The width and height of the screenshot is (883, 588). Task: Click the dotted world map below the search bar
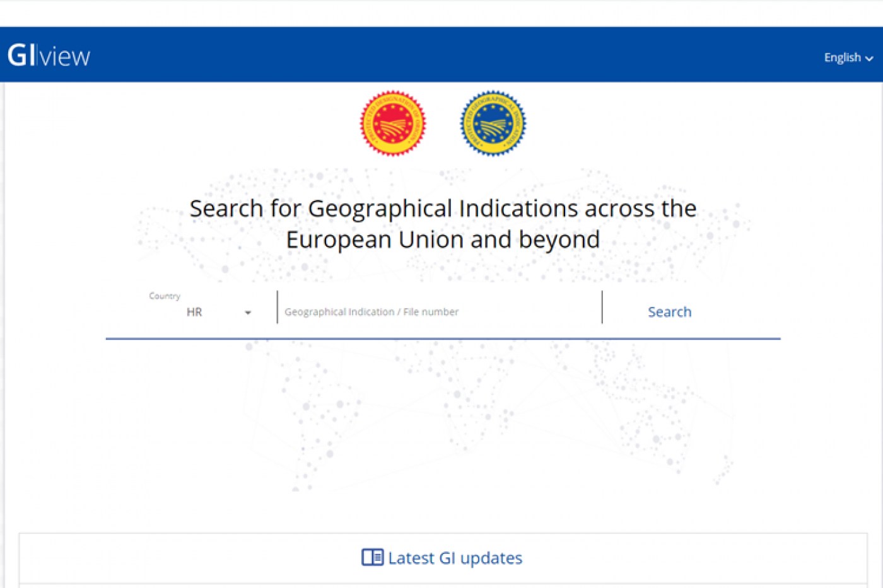coord(441,416)
